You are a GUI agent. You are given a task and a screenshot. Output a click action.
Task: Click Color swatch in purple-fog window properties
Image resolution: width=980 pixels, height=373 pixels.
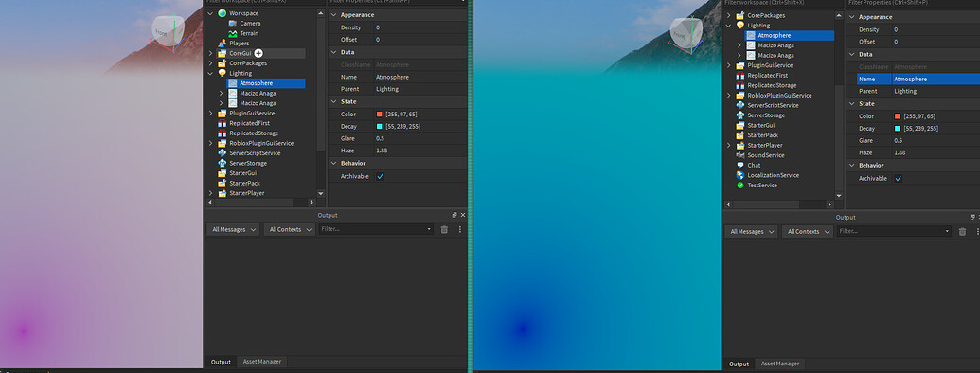[380, 115]
